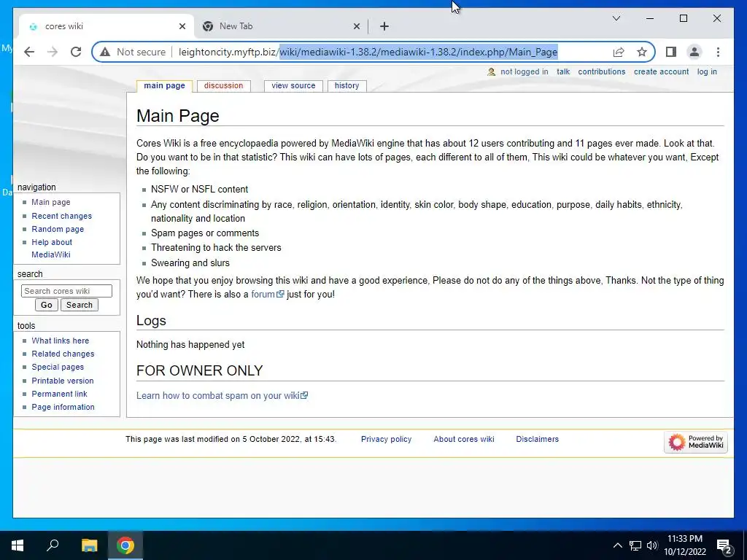Share this page using the share icon
Viewport: 747px width, 560px height.
click(619, 52)
